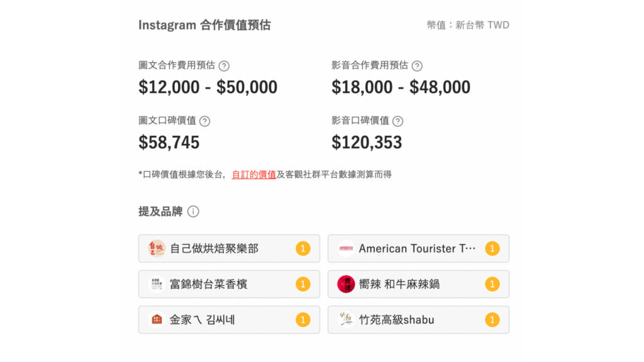Open the 富錦樹台菜香檳 brand entry

coord(229,284)
